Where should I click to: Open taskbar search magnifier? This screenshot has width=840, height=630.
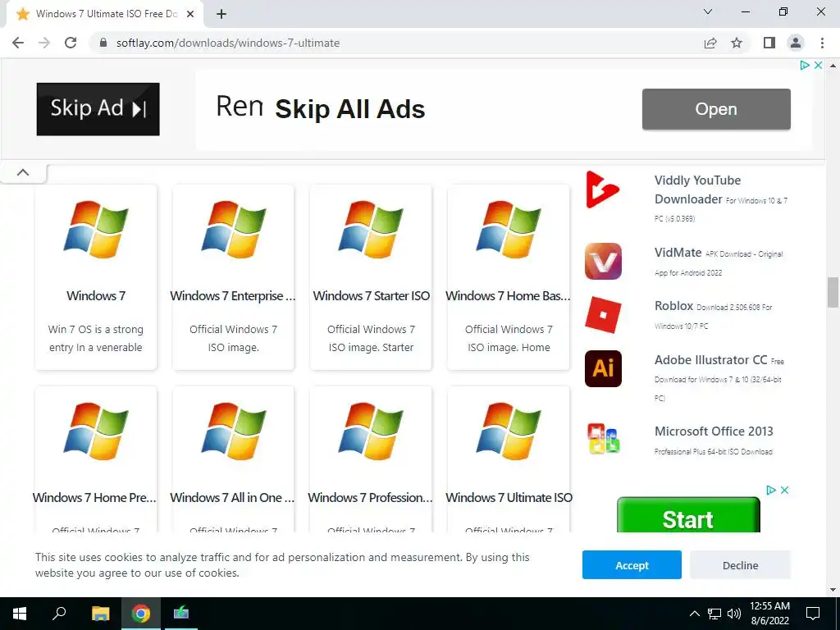click(59, 614)
